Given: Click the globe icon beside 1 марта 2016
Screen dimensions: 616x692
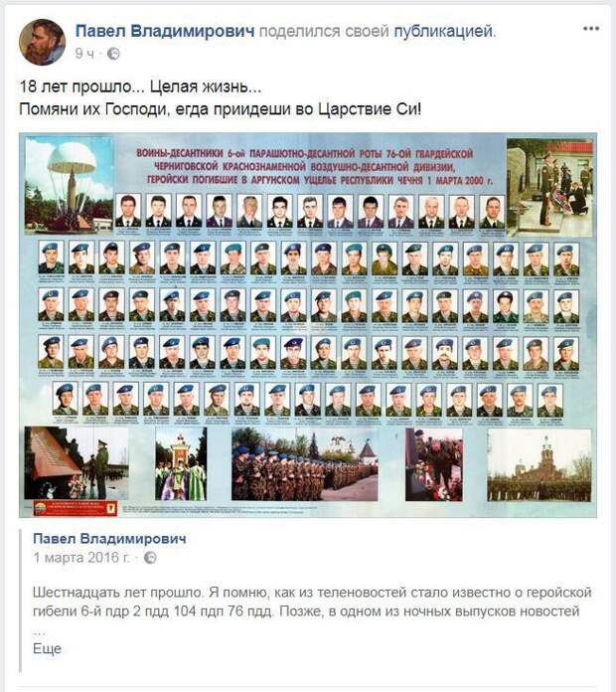Looking at the screenshot, I should [x=150, y=558].
